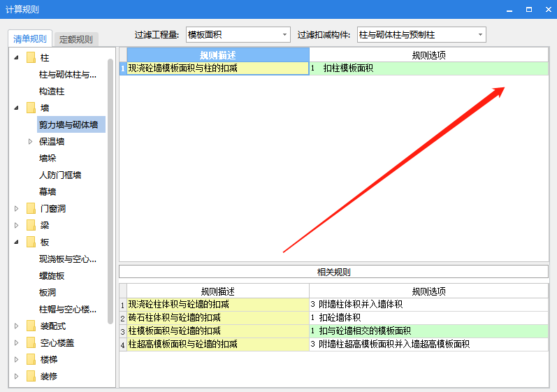Click the 楼梯 folder icon
The height and width of the screenshot is (392, 557).
pos(31,359)
